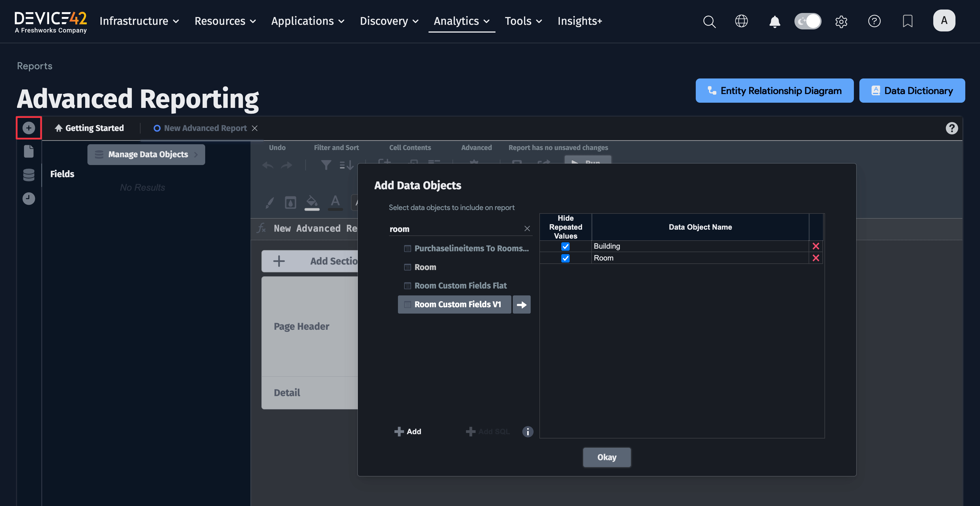Click Hide Repeated Values column header
This screenshot has height=506, width=980.
click(565, 227)
